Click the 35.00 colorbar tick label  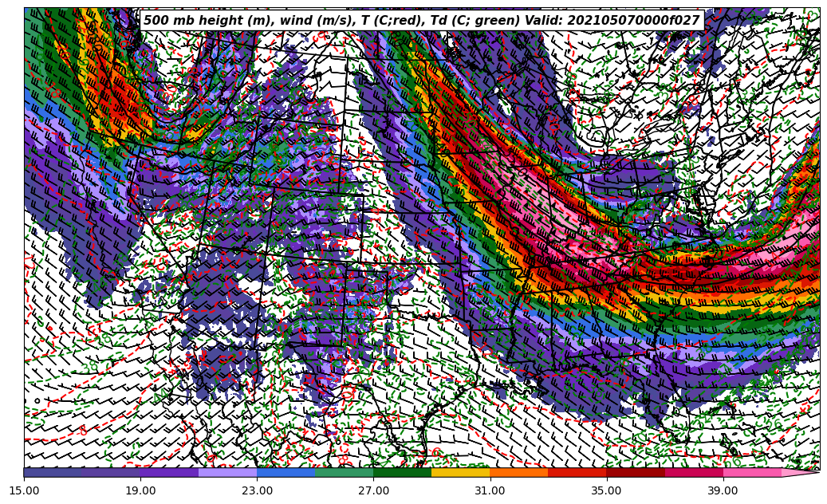point(607,490)
